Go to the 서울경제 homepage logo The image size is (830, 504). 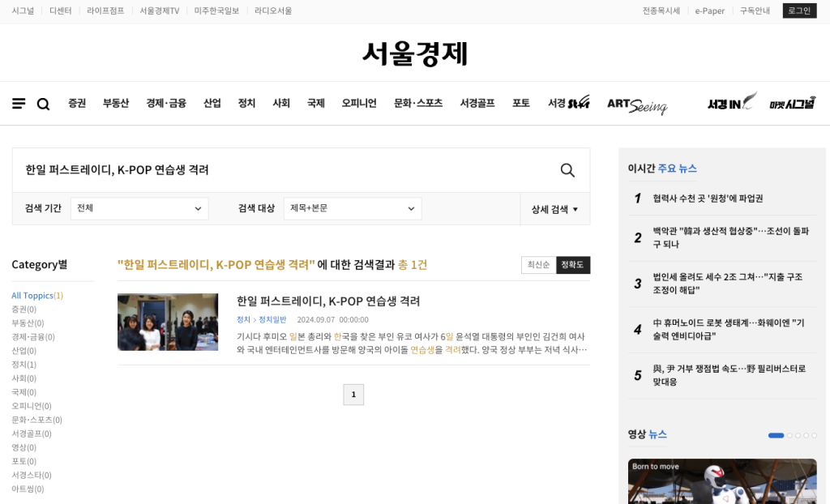[415, 53]
